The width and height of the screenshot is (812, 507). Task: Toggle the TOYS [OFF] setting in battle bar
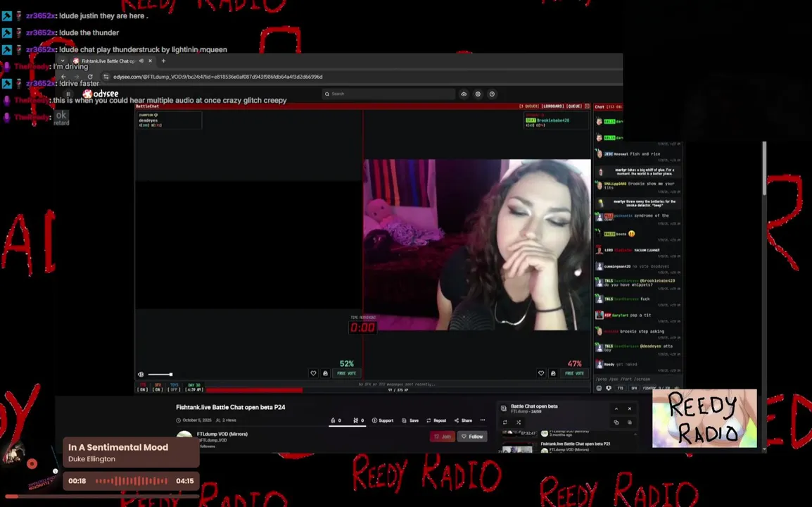(174, 387)
